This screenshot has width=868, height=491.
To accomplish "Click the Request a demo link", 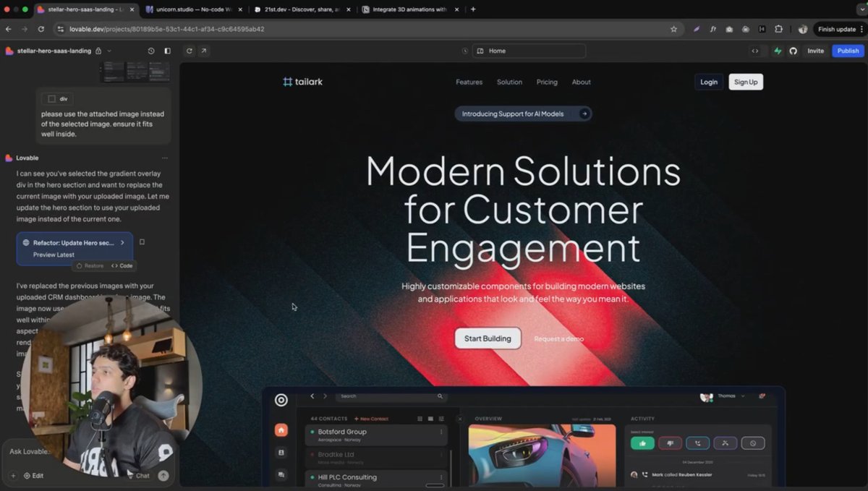I will click(x=558, y=338).
